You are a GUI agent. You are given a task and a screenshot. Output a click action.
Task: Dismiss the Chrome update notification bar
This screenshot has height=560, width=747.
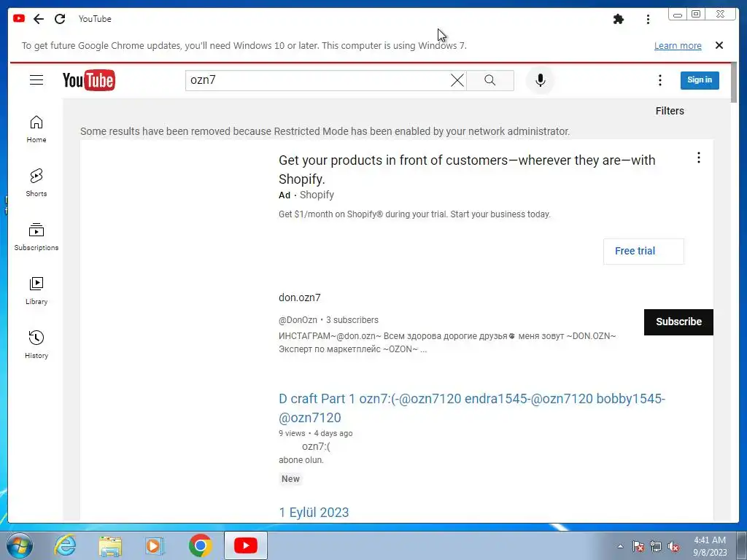coord(719,45)
